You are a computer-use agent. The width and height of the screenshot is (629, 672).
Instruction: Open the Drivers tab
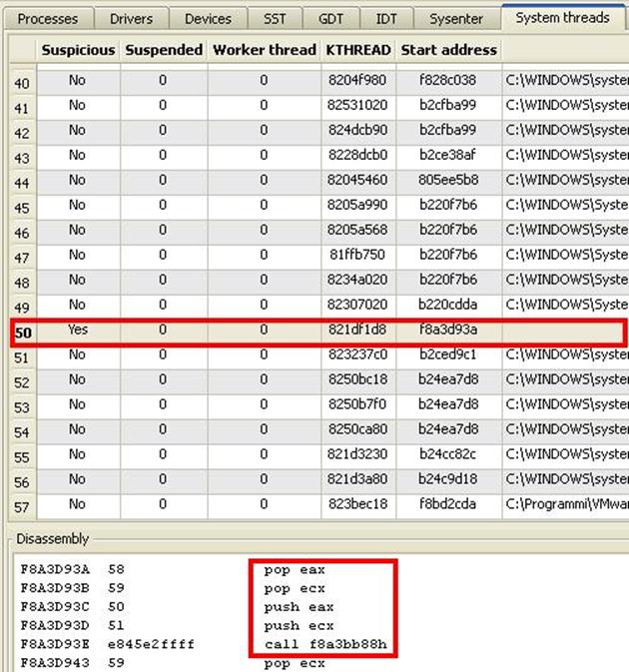(x=131, y=19)
